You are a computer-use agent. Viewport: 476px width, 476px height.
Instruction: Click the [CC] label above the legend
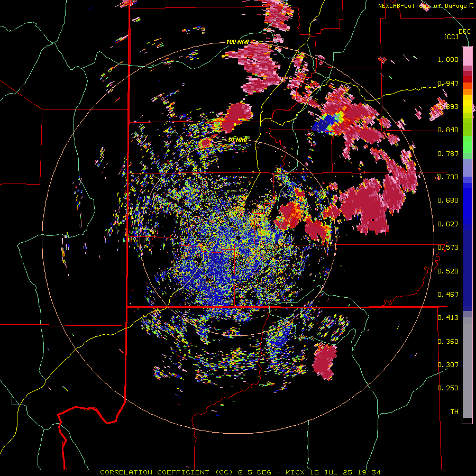click(452, 36)
